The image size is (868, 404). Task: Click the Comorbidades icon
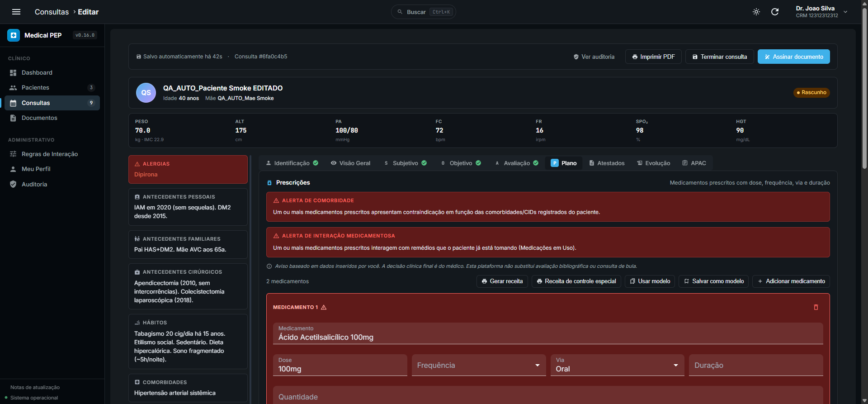[x=137, y=382]
